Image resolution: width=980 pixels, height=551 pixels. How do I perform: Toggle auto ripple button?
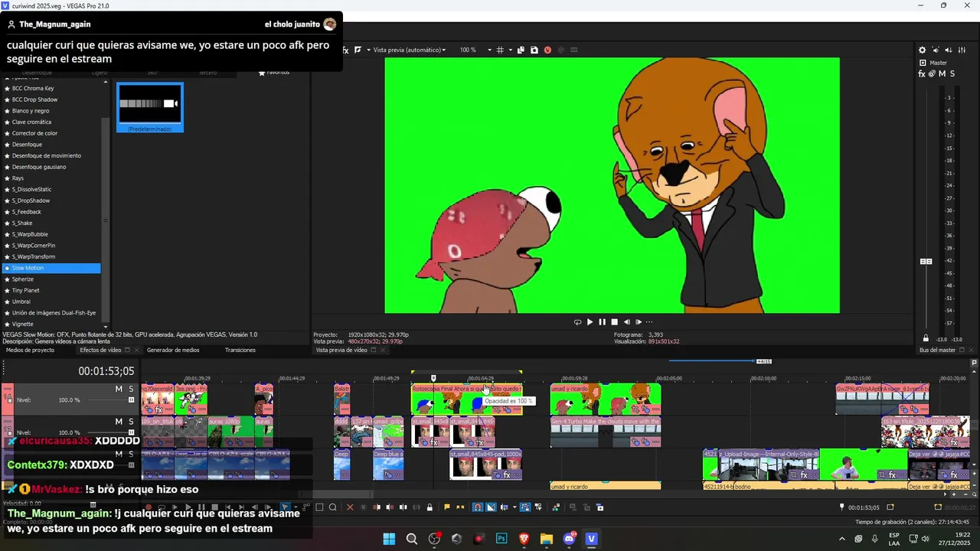click(x=504, y=507)
